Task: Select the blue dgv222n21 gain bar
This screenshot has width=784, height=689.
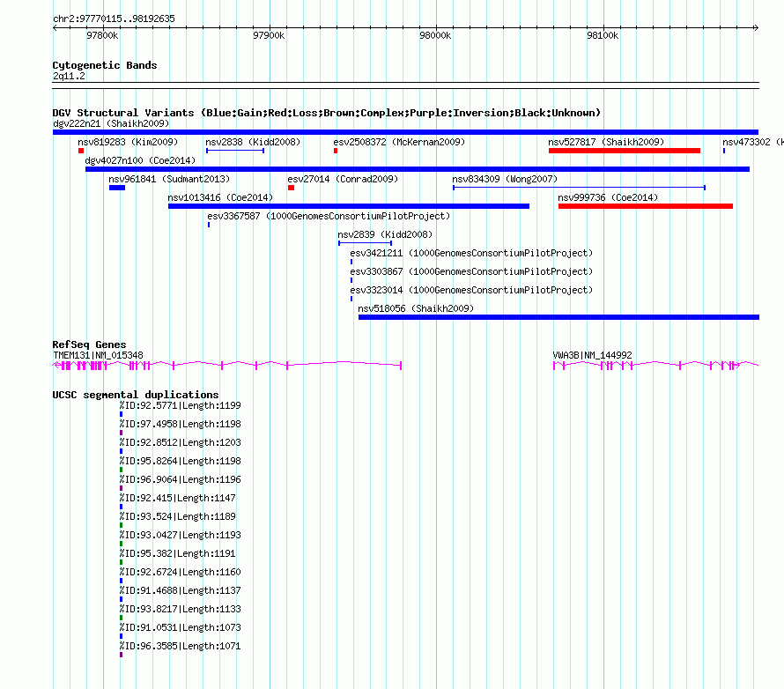Action: coord(405,132)
